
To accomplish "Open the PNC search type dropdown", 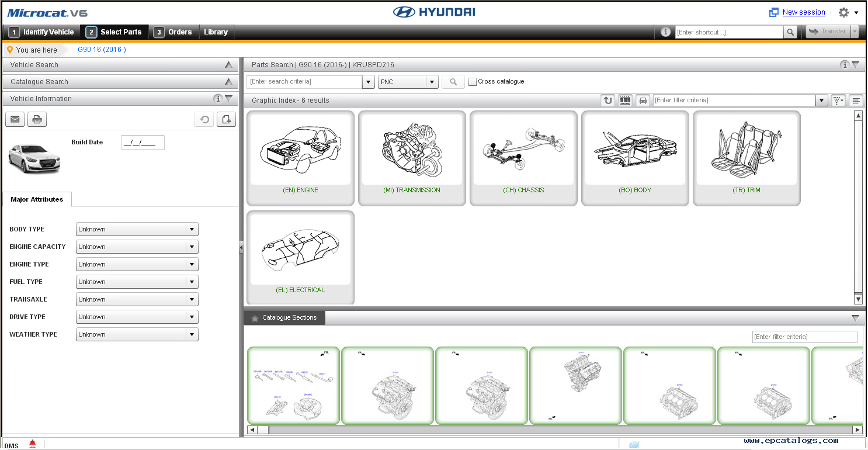I will coord(431,82).
